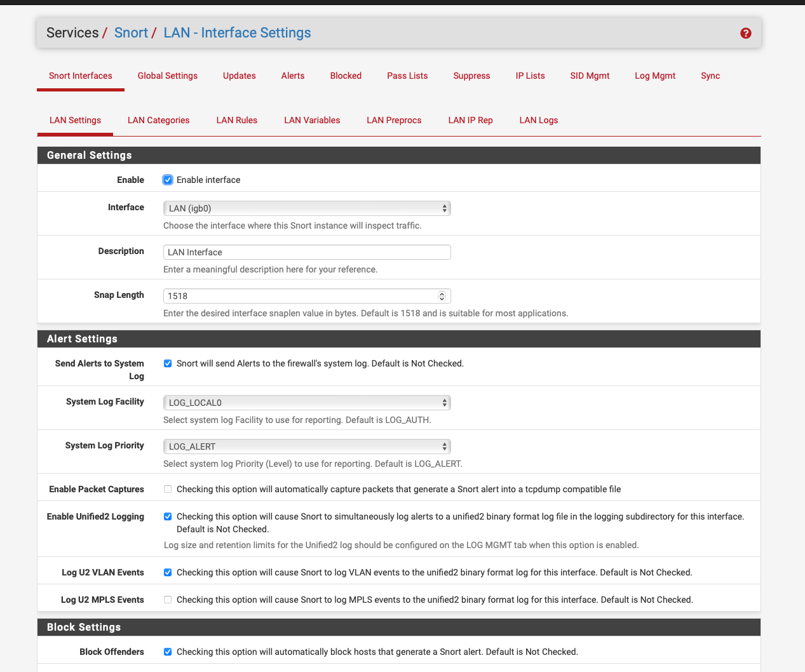This screenshot has width=805, height=672.
Task: Click LAN - Interface Settings breadcrumb link
Action: [237, 32]
